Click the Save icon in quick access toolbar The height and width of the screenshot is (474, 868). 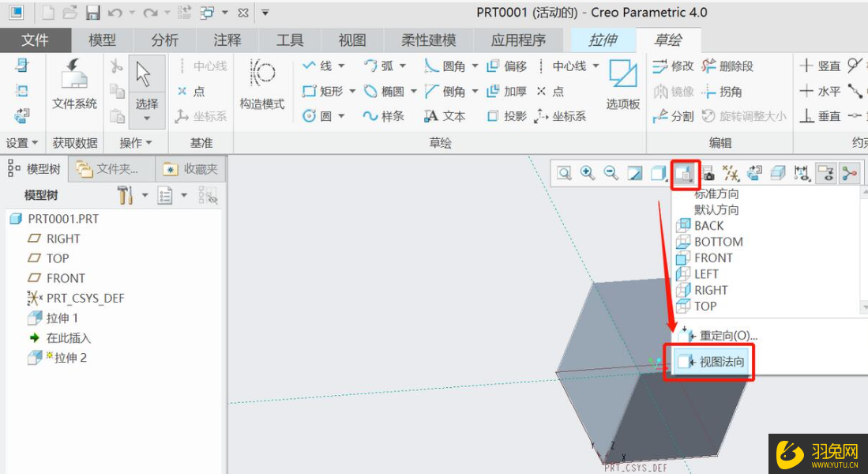tap(93, 13)
